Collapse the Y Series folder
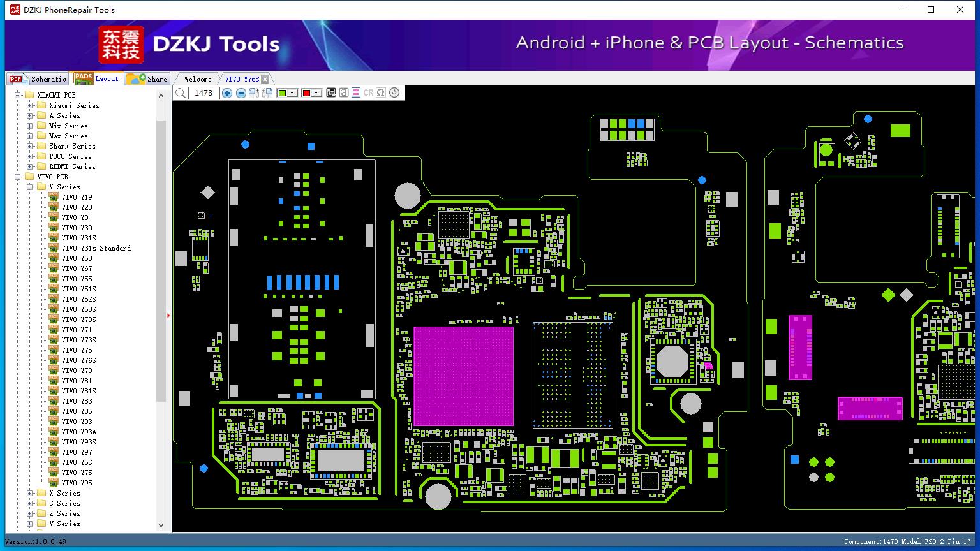 [x=30, y=187]
